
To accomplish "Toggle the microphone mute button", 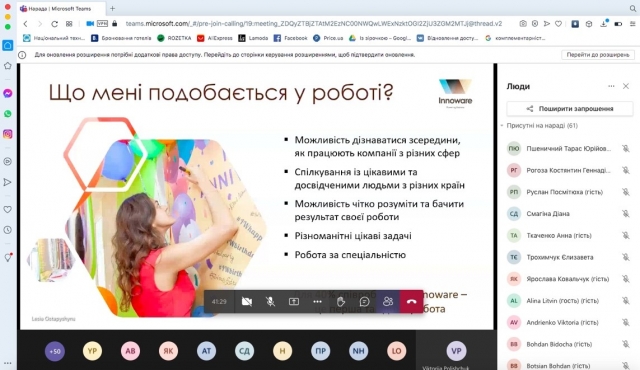I will pyautogui.click(x=270, y=301).
